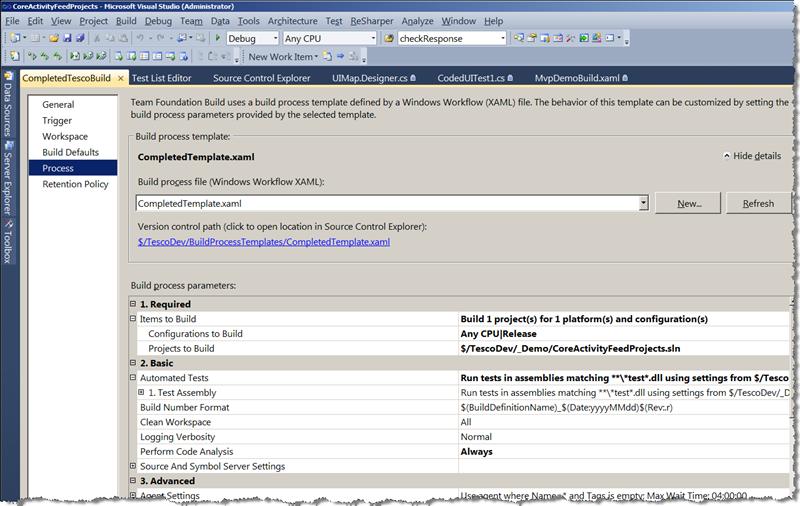Collapse the Automated Tests row
Image resolution: width=800 pixels, height=506 pixels.
(133, 377)
